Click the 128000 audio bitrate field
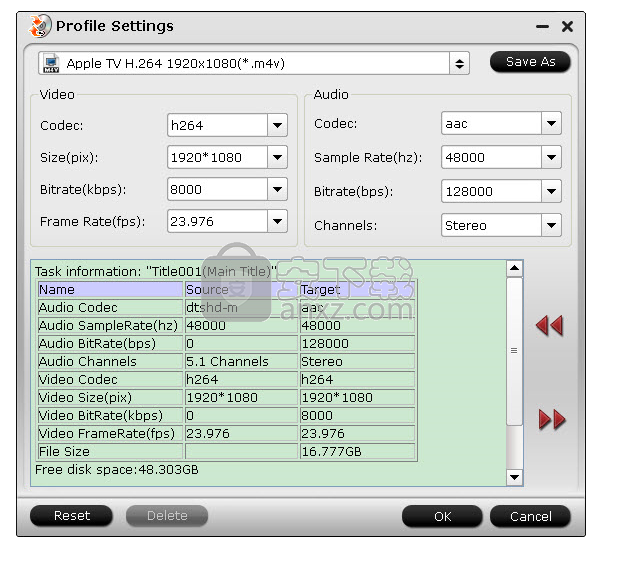 click(x=491, y=191)
